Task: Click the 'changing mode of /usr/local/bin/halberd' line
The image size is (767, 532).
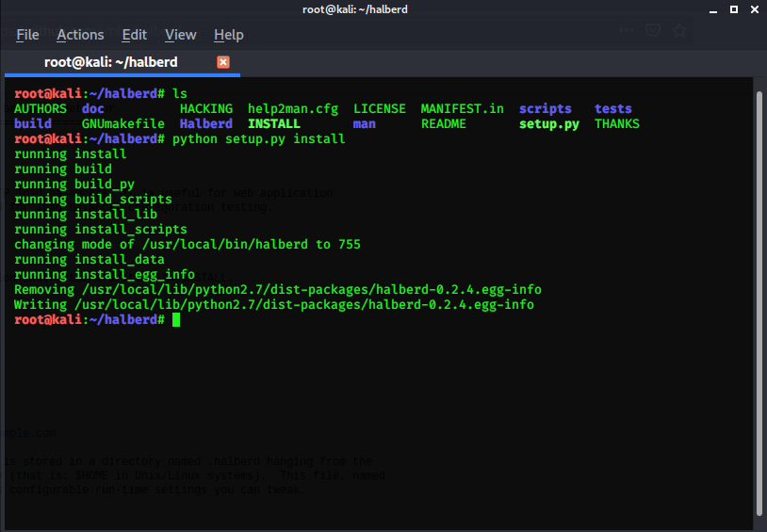Action: point(188,245)
